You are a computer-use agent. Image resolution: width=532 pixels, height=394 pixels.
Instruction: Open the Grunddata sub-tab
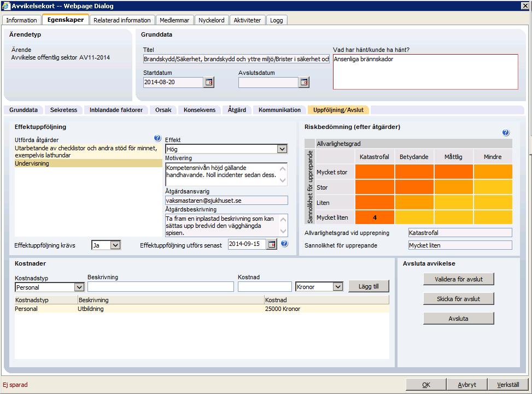[x=24, y=110]
